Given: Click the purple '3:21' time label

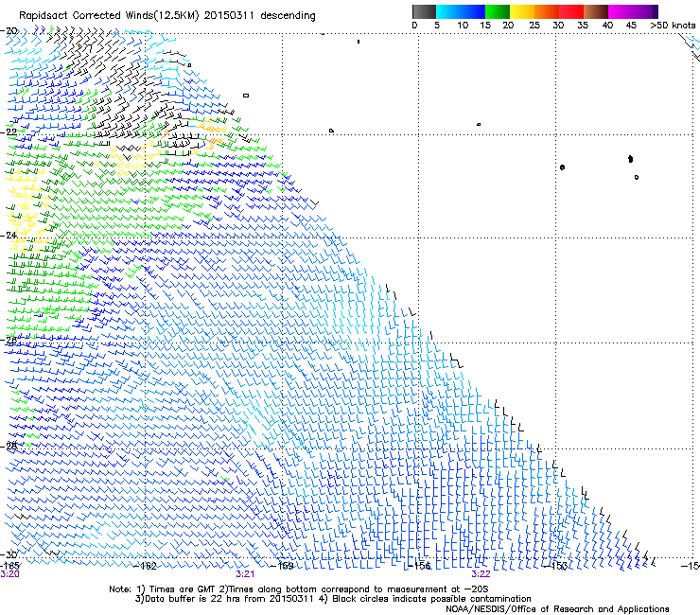Looking at the screenshot, I should pos(245,574).
